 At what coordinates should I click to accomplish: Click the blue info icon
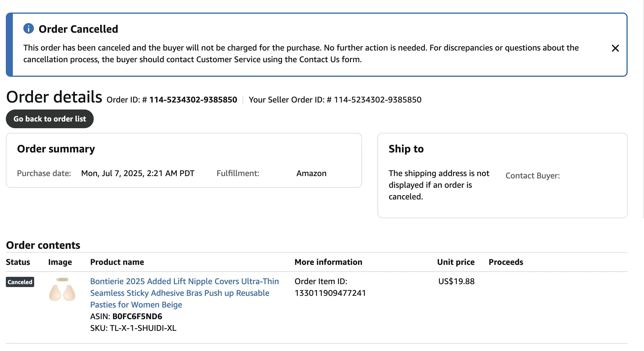pyautogui.click(x=29, y=29)
